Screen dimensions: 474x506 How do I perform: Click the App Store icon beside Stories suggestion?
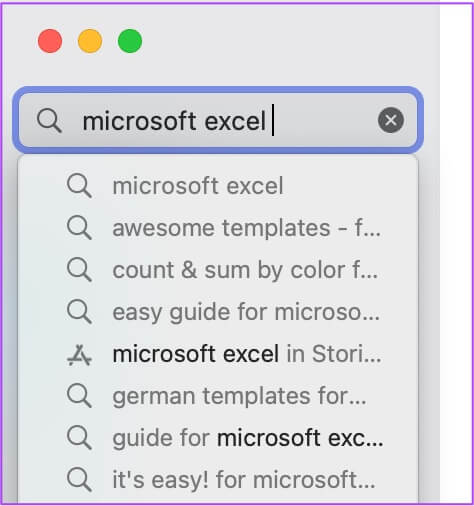(x=79, y=355)
